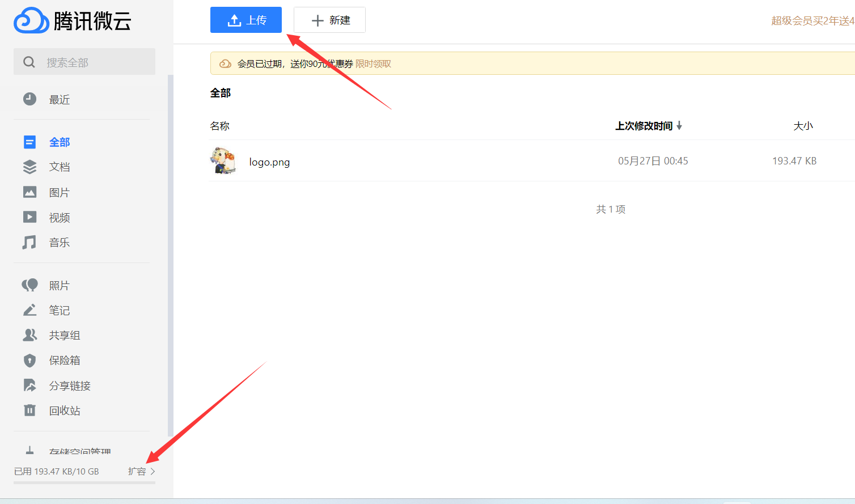Click the 上传 (Upload) button
The width and height of the screenshot is (855, 504).
[246, 19]
